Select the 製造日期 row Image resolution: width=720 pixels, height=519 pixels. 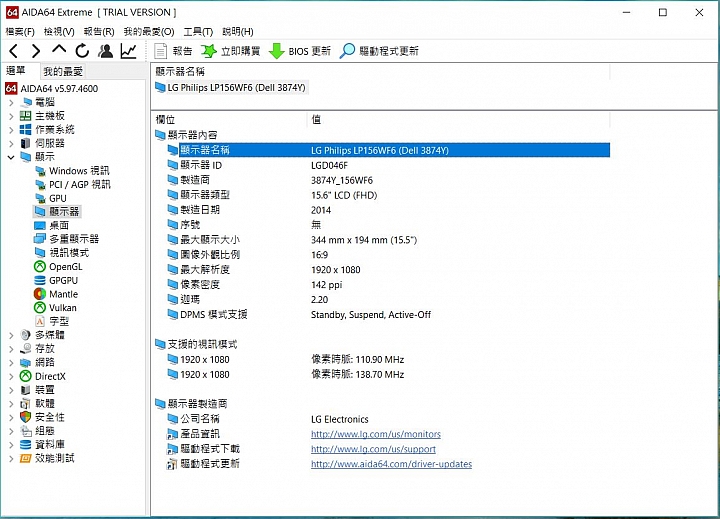(x=387, y=210)
